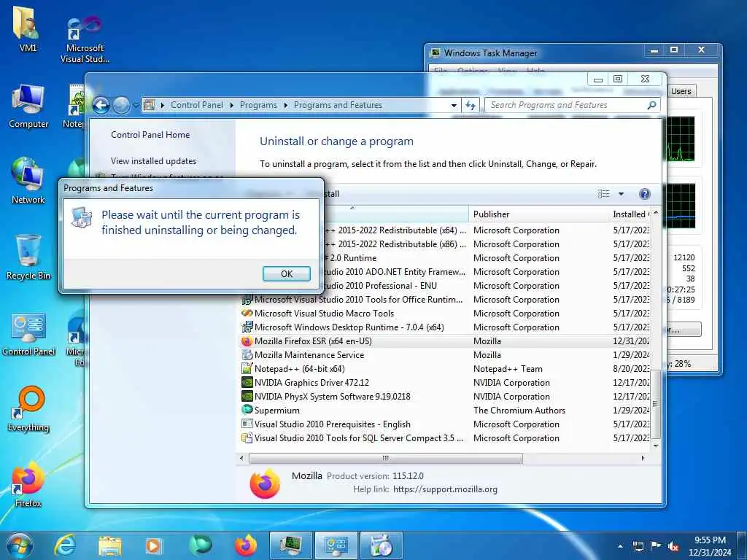This screenshot has height=560, width=747.
Task: Open the help question mark icon
Action: (x=645, y=194)
